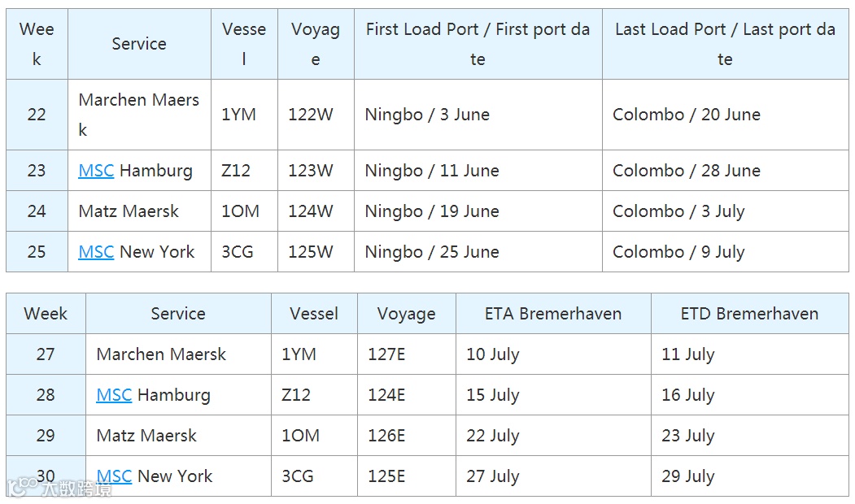
Task: Click the Last Load Port column header
Action: coord(725,44)
